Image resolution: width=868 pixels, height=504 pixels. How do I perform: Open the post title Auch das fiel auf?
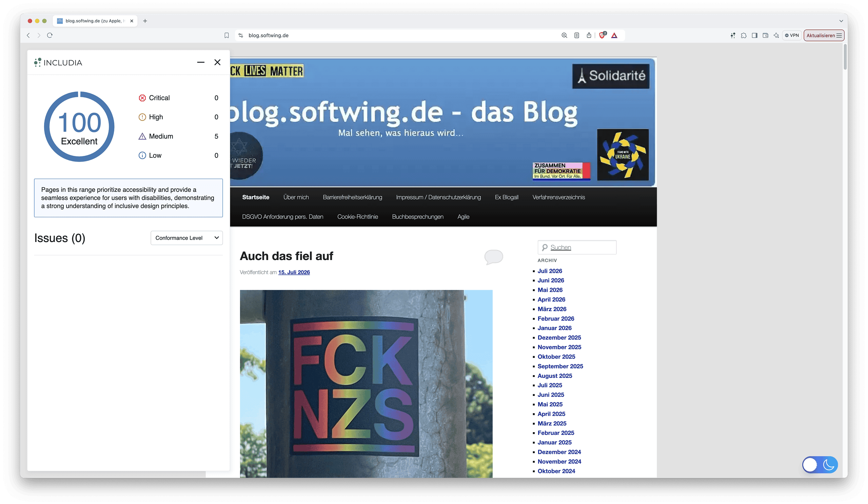(286, 256)
